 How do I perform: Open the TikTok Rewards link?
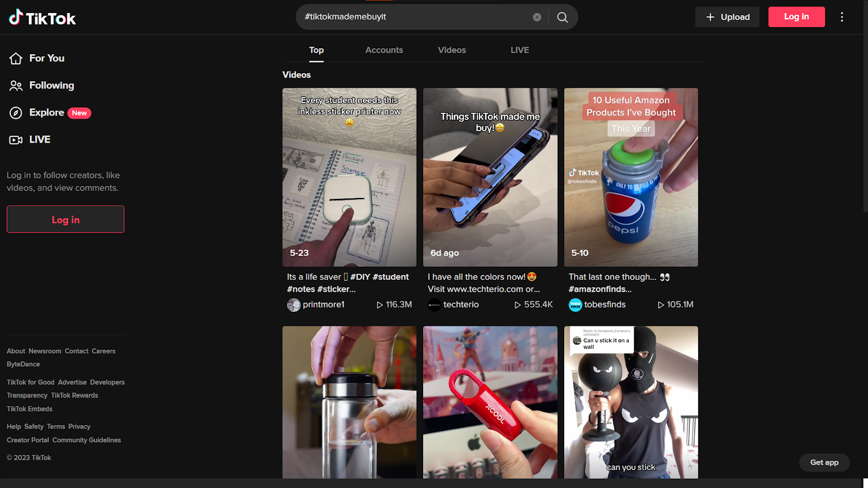(x=74, y=396)
